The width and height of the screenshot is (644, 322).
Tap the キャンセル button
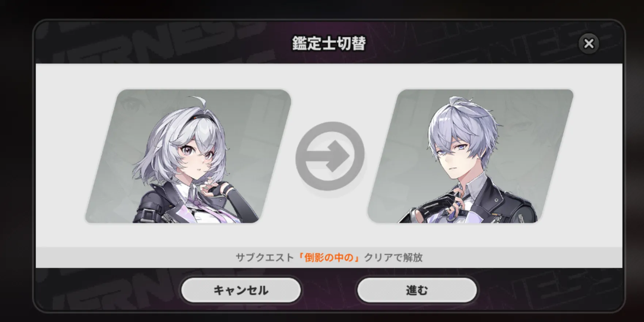click(241, 290)
